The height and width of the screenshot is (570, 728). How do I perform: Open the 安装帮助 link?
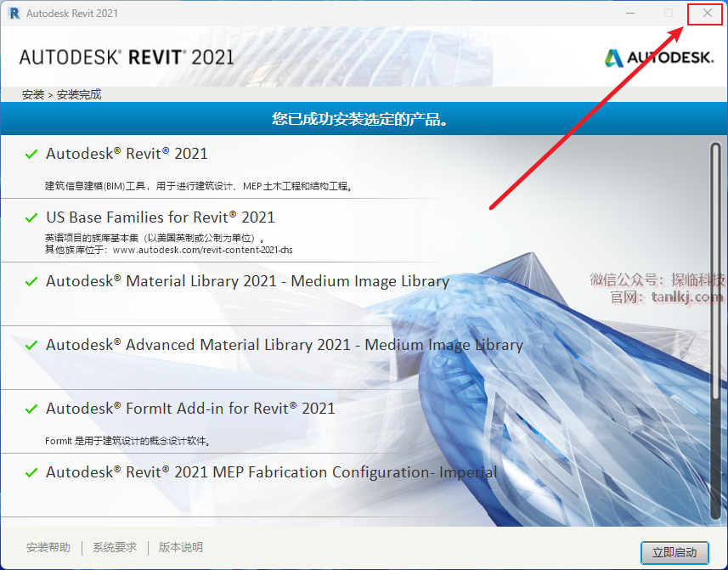48,547
